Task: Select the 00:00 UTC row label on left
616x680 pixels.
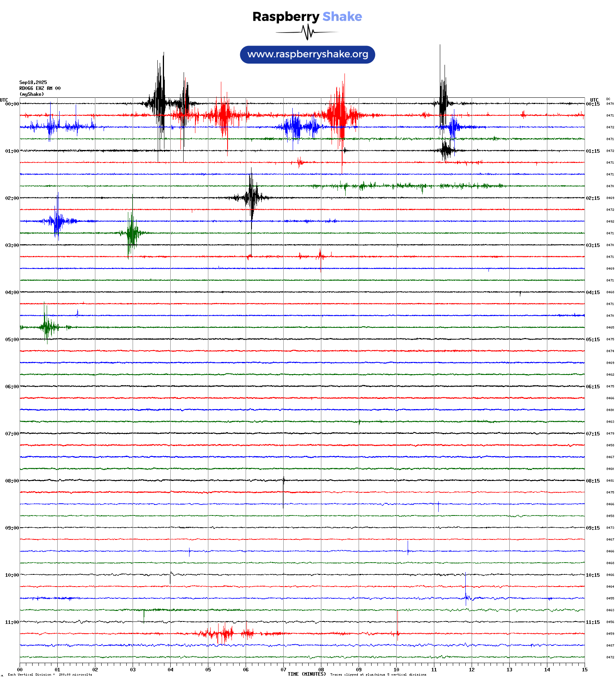Action: click(x=12, y=104)
